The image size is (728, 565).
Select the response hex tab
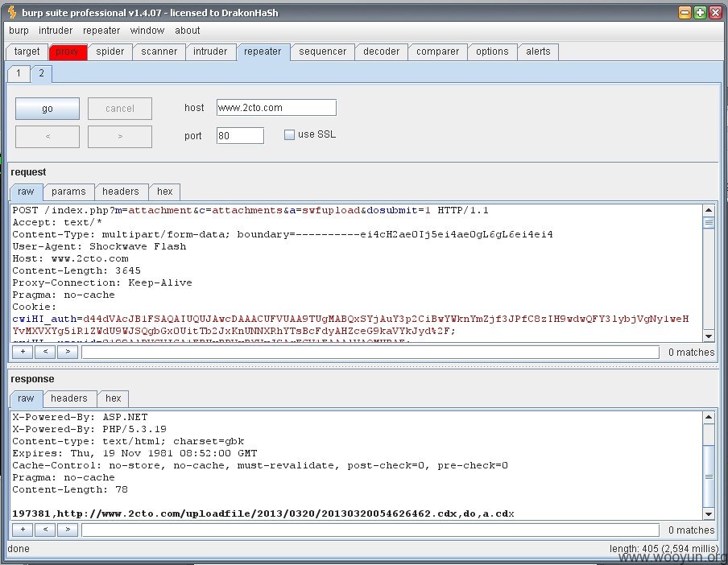(114, 398)
